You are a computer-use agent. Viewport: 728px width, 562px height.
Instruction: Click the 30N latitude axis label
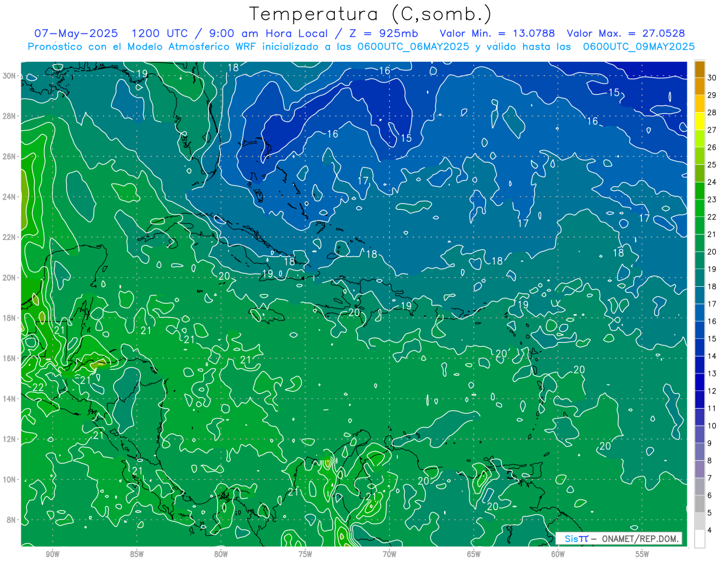tap(10, 76)
